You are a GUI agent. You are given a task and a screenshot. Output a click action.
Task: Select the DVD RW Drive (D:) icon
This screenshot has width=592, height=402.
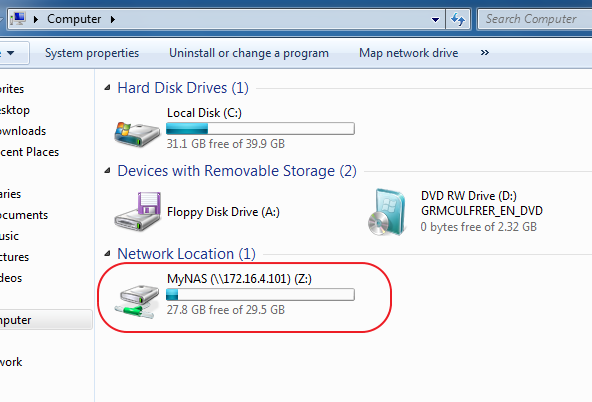tap(387, 212)
